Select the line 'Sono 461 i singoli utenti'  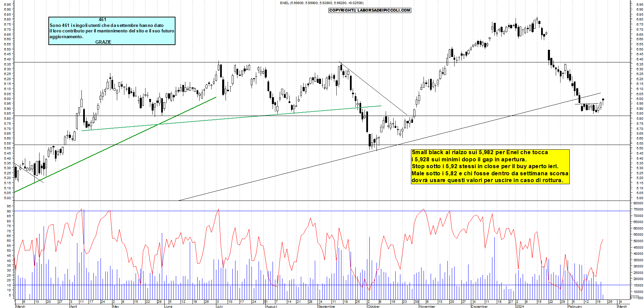(x=107, y=25)
